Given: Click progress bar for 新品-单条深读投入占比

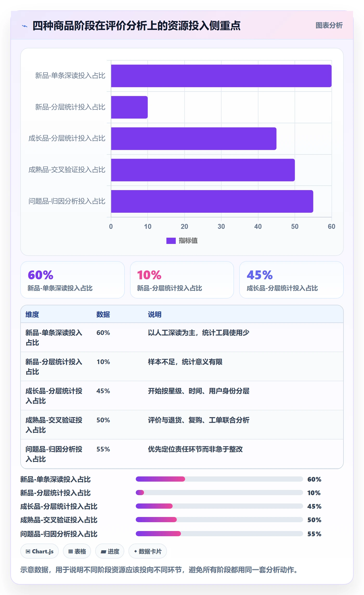Looking at the screenshot, I should point(219,479).
